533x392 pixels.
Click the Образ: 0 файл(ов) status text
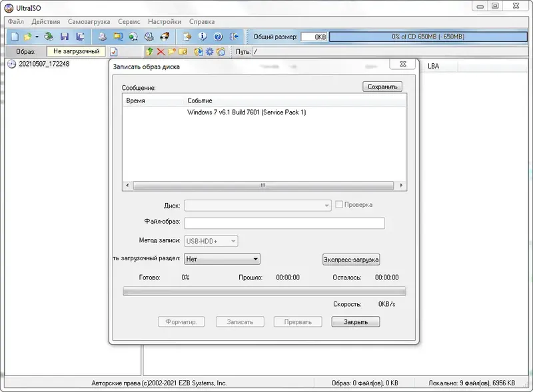364,383
